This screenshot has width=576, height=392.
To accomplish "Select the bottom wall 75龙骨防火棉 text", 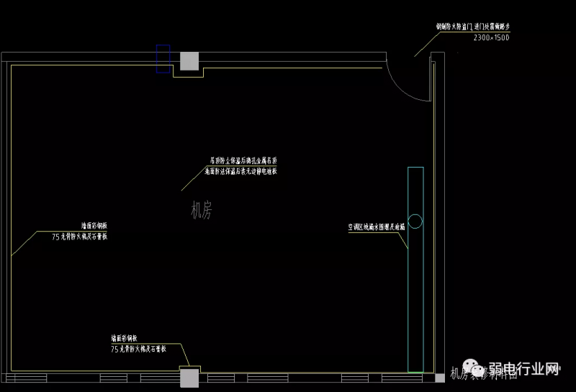I will [138, 348].
